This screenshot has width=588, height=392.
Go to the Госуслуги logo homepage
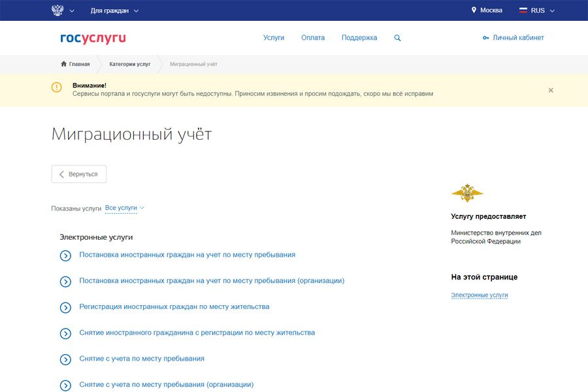(93, 38)
